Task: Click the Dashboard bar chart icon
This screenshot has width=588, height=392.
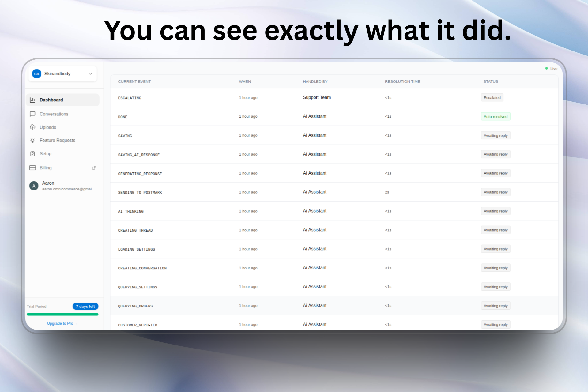Action: [x=32, y=100]
